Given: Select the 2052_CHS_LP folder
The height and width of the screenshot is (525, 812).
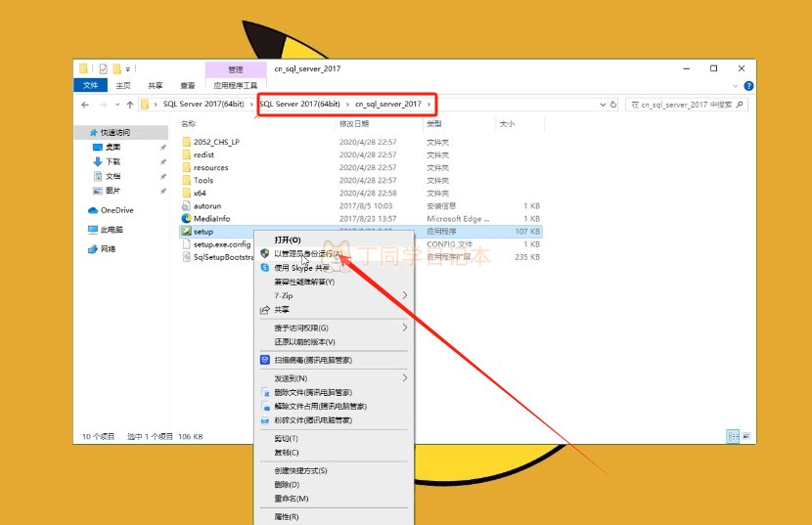Looking at the screenshot, I should 216,142.
